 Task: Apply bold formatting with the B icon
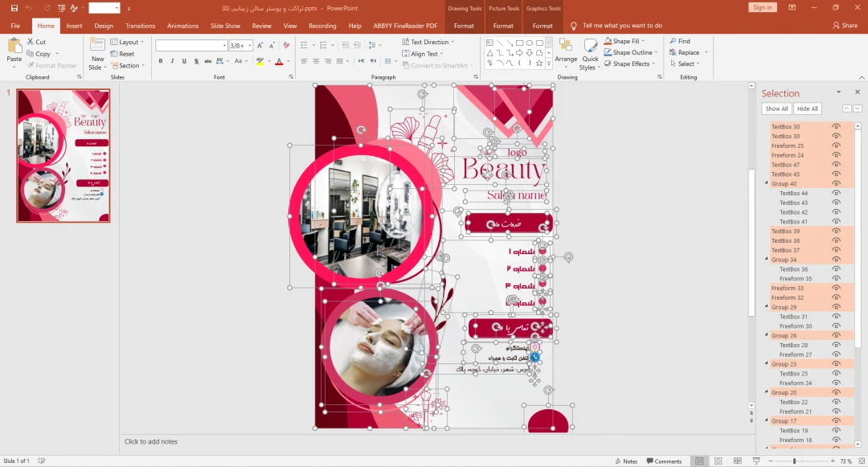[x=161, y=61]
